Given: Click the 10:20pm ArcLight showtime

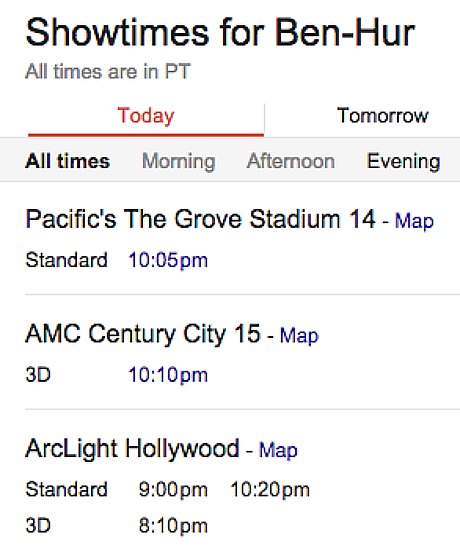Looking at the screenshot, I should [270, 490].
